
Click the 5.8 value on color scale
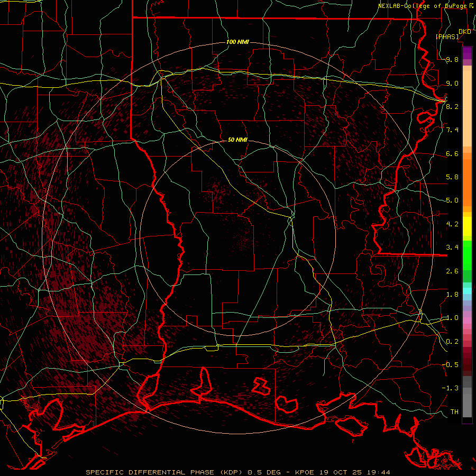[x=452, y=177]
